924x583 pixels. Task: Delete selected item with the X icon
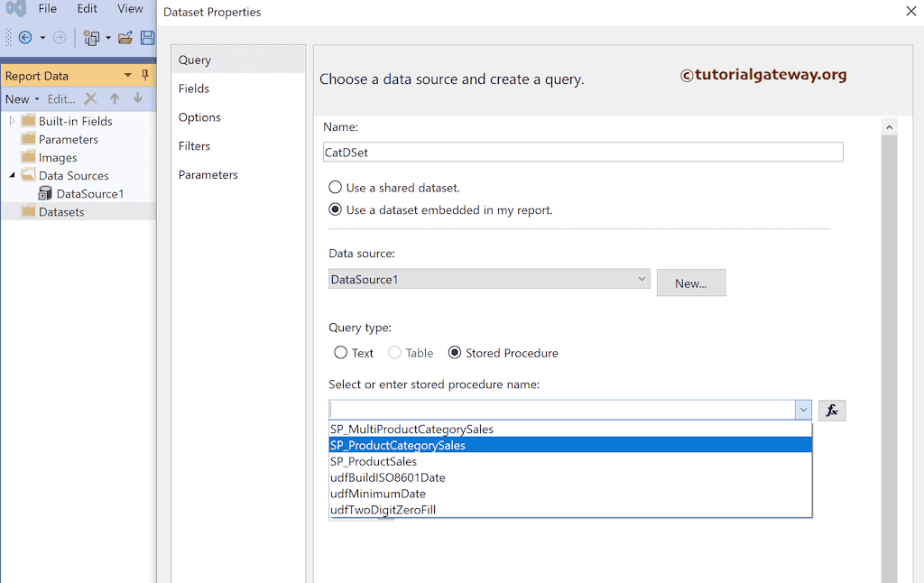[90, 98]
